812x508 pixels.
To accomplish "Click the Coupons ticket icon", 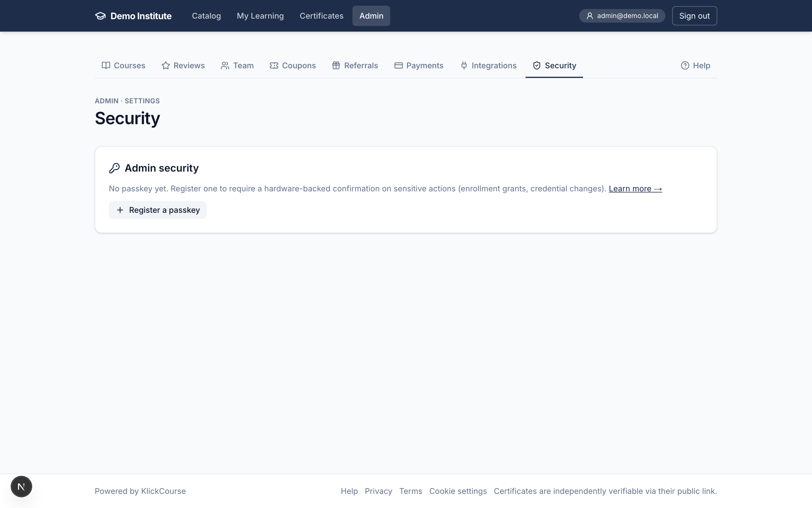I will [274, 65].
